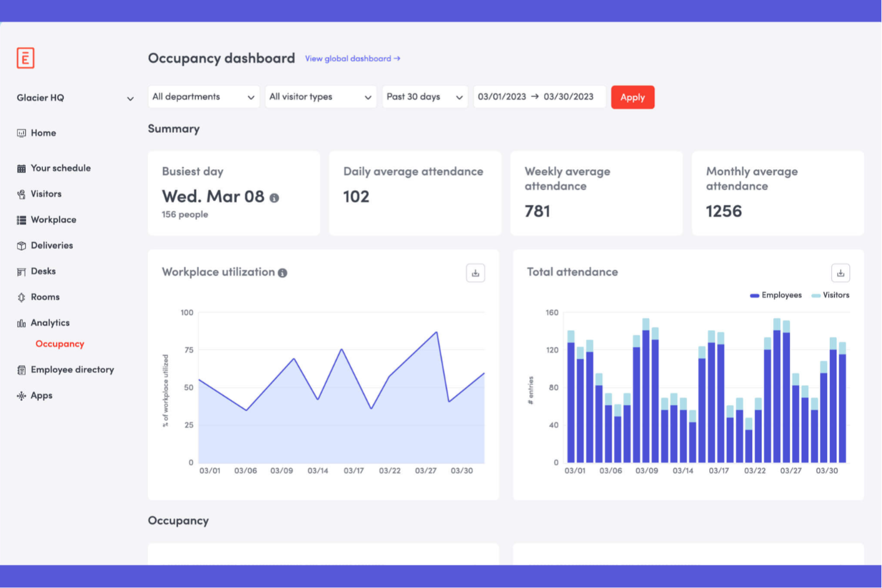Select Analytics in the sidebar
The image size is (882, 588).
50,322
